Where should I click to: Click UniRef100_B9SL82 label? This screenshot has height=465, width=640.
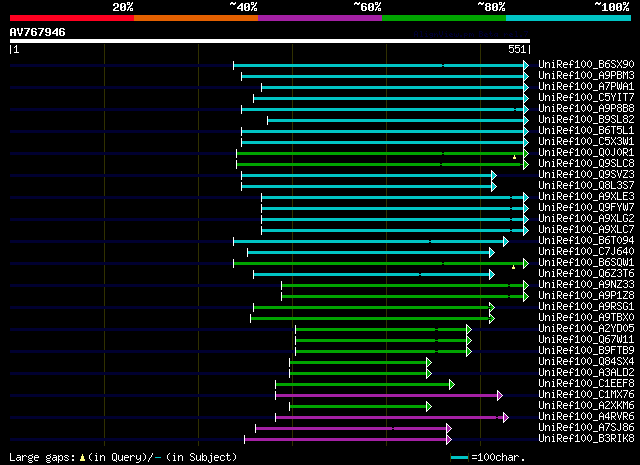tap(586, 120)
